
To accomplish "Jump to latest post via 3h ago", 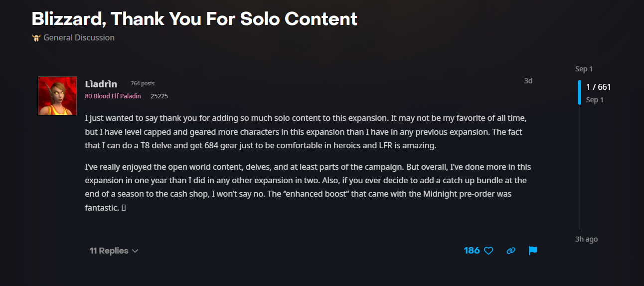I will coord(586,239).
